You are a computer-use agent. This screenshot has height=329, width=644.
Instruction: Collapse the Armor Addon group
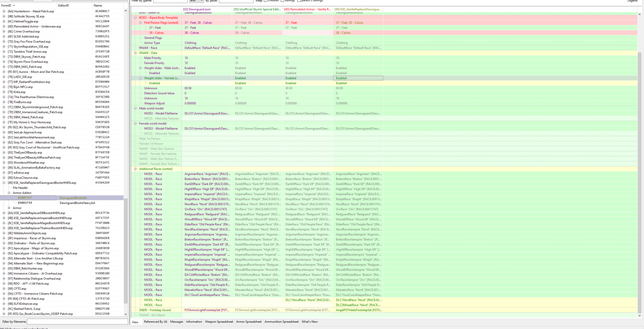click(9, 193)
